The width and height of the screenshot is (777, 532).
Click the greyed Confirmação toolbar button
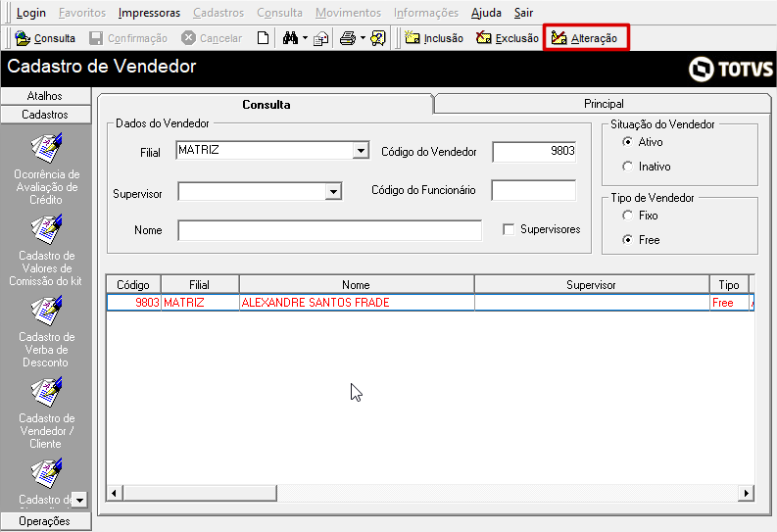[128, 38]
